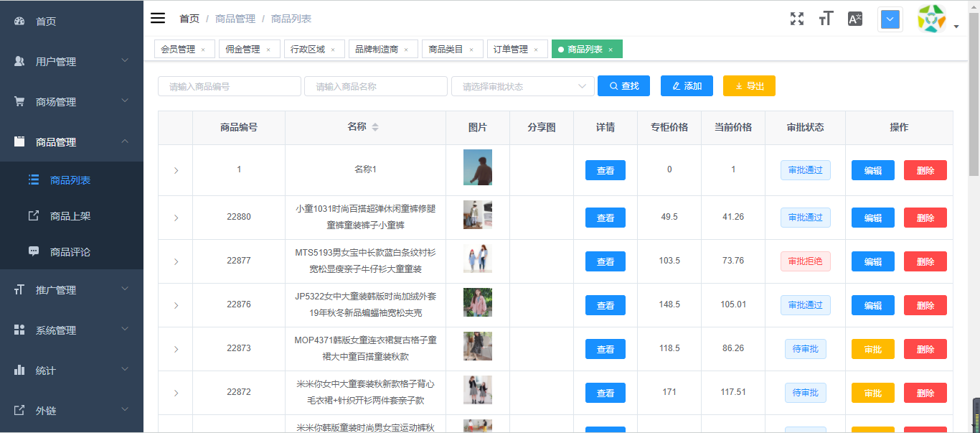Open the font size icon in header

point(826,19)
